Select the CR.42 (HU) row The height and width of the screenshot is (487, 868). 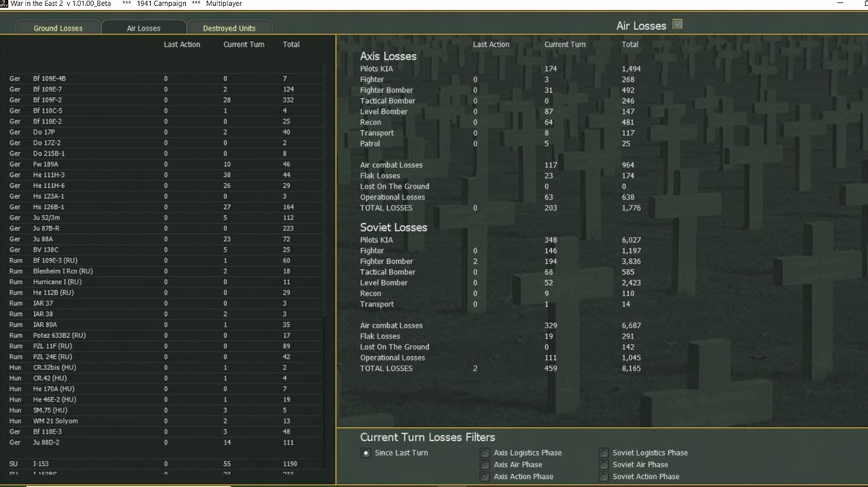pyautogui.click(x=165, y=378)
